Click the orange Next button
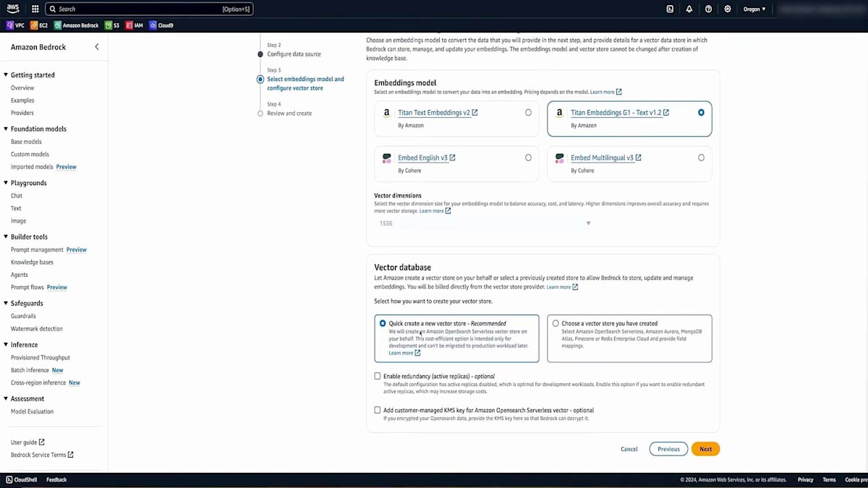The image size is (868, 488). [705, 449]
